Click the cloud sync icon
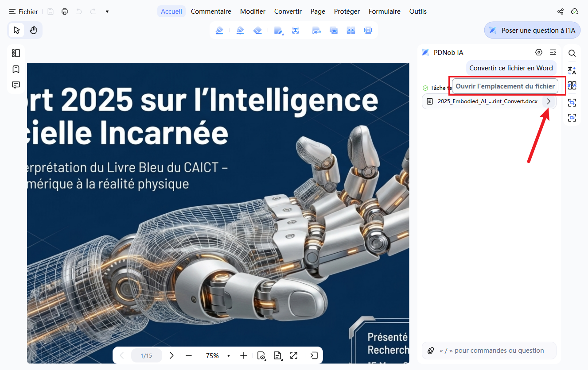The width and height of the screenshot is (588, 370). tap(575, 12)
